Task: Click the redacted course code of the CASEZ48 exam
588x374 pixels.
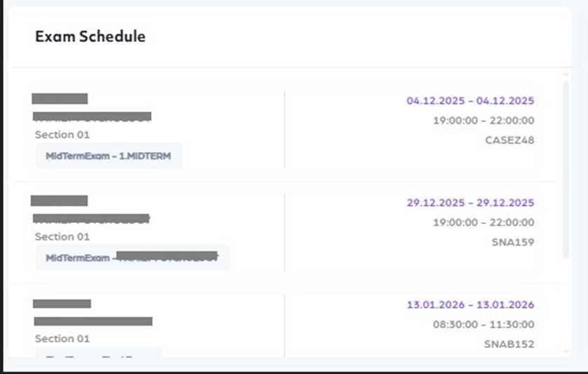Action: pos(60,98)
